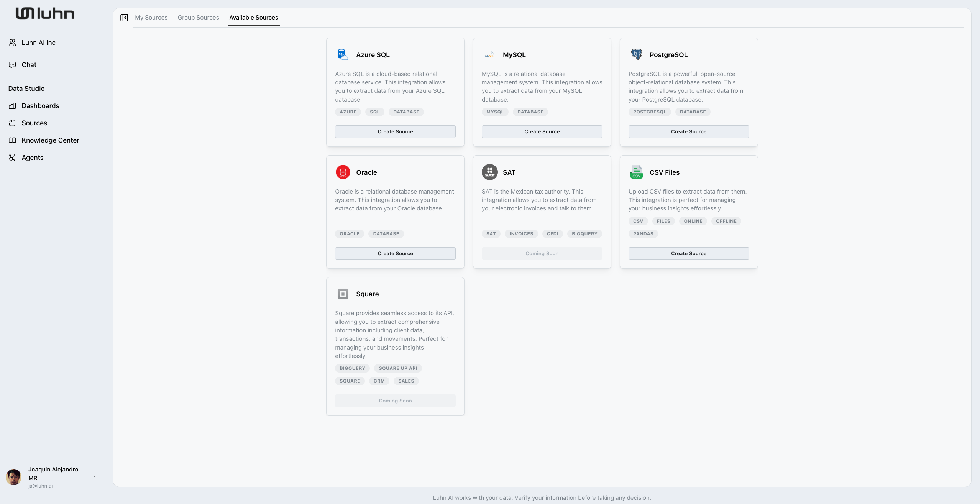Image resolution: width=980 pixels, height=504 pixels.
Task: Click the Agents icon in sidebar
Action: coord(12,158)
